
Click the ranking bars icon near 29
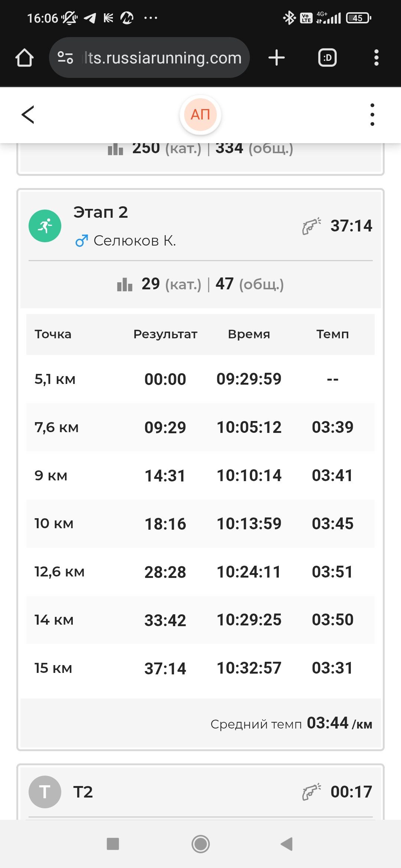pyautogui.click(x=125, y=285)
